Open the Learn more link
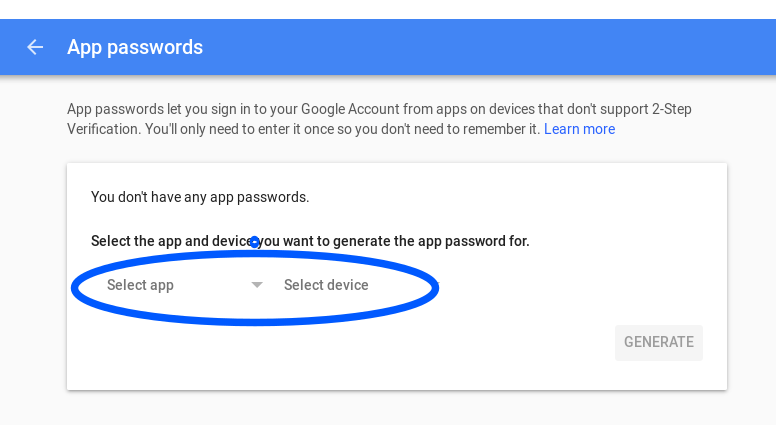 [x=579, y=129]
